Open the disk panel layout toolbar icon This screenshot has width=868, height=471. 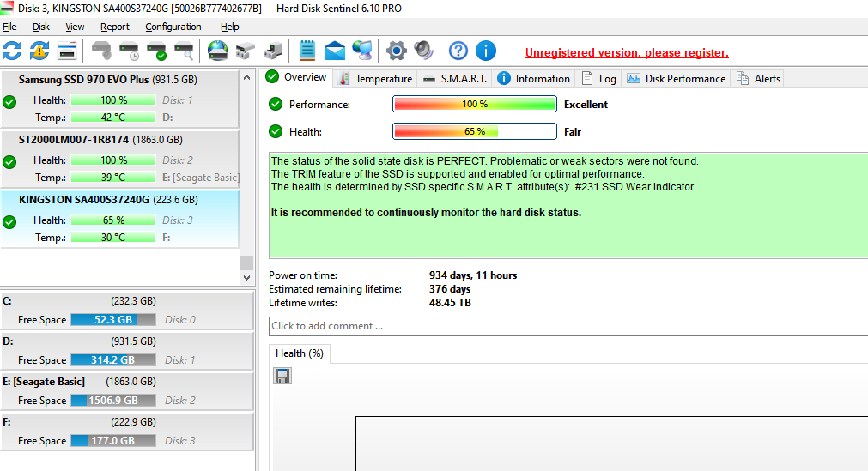tap(67, 51)
